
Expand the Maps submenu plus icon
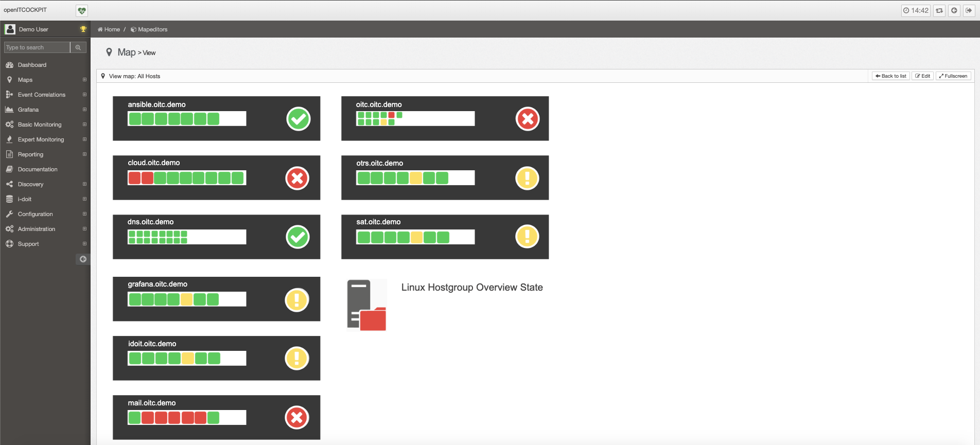[x=84, y=80]
